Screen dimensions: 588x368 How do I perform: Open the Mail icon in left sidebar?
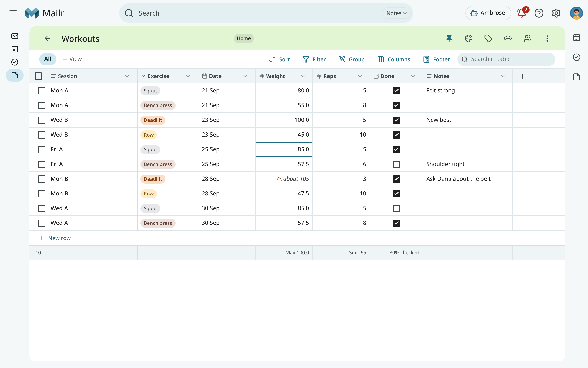click(x=14, y=36)
